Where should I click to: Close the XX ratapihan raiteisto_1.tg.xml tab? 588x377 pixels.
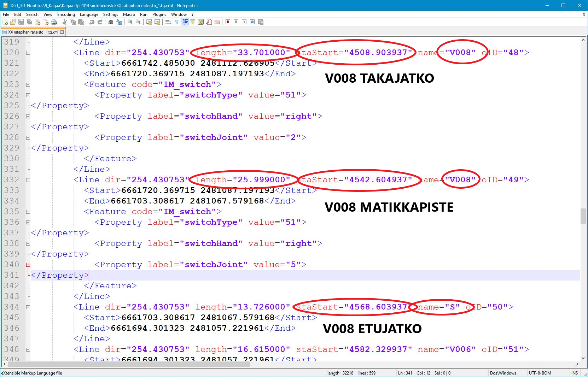pyautogui.click(x=62, y=32)
